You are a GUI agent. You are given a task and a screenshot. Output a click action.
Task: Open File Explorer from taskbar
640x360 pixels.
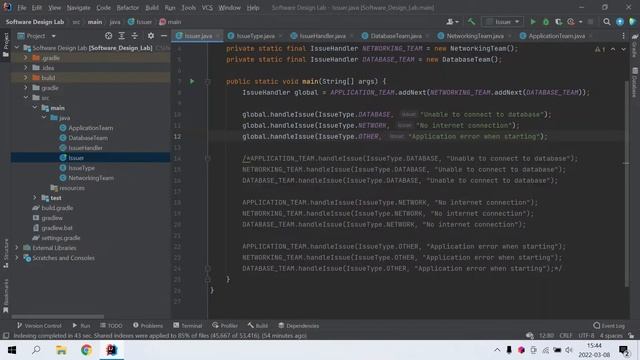pos(61,350)
